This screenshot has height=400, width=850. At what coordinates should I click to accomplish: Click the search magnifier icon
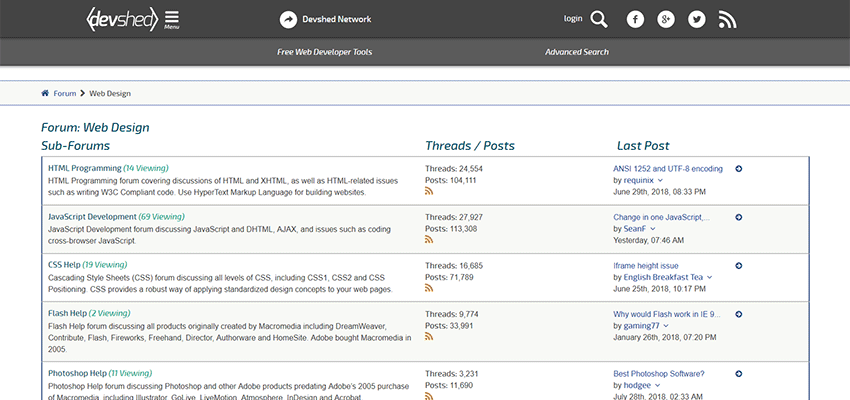[x=599, y=19]
